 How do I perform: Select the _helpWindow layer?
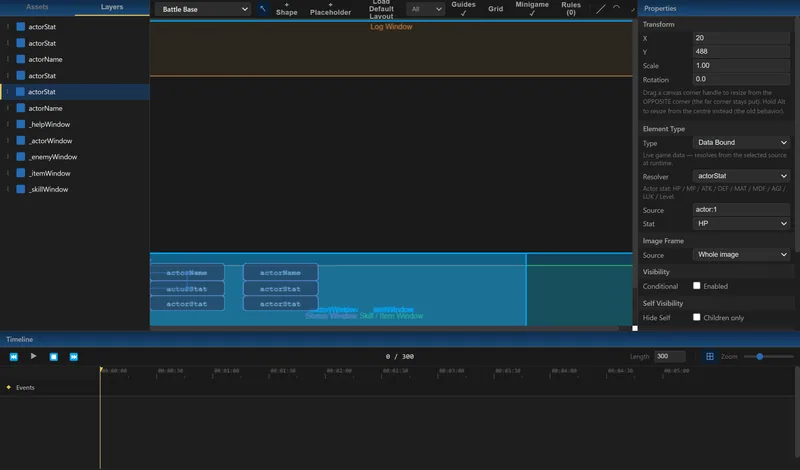coord(75,124)
